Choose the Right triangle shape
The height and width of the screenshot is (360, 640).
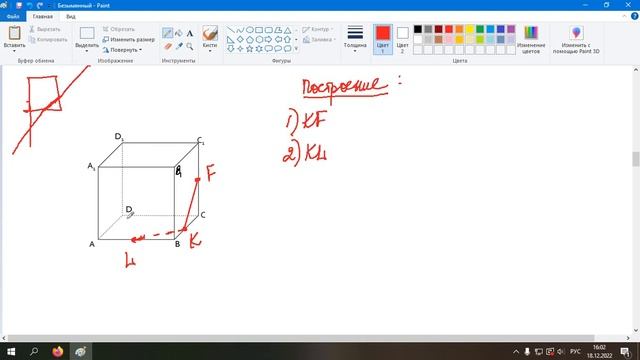pyautogui.click(x=231, y=39)
